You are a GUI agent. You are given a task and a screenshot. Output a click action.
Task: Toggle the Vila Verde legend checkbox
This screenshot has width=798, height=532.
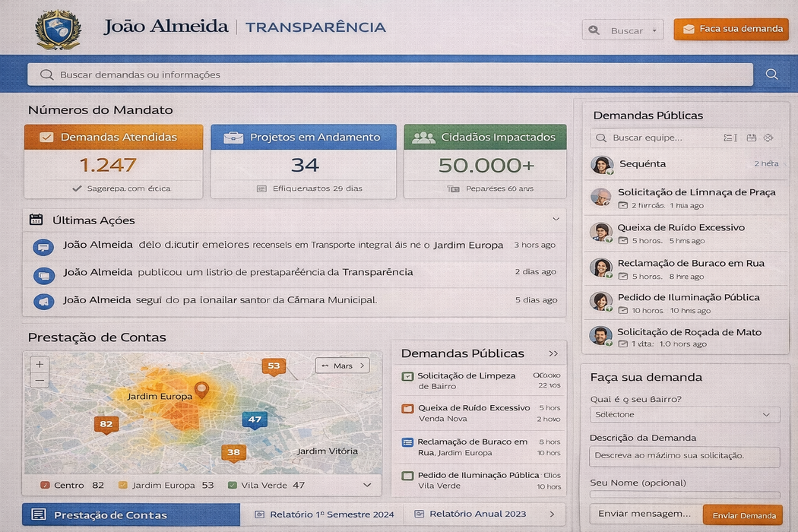pos(233,485)
